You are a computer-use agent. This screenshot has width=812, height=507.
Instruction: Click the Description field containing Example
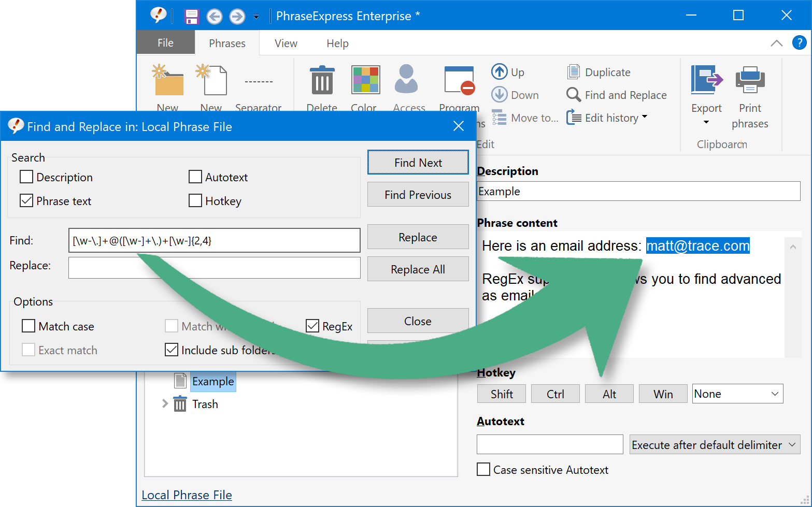(638, 191)
